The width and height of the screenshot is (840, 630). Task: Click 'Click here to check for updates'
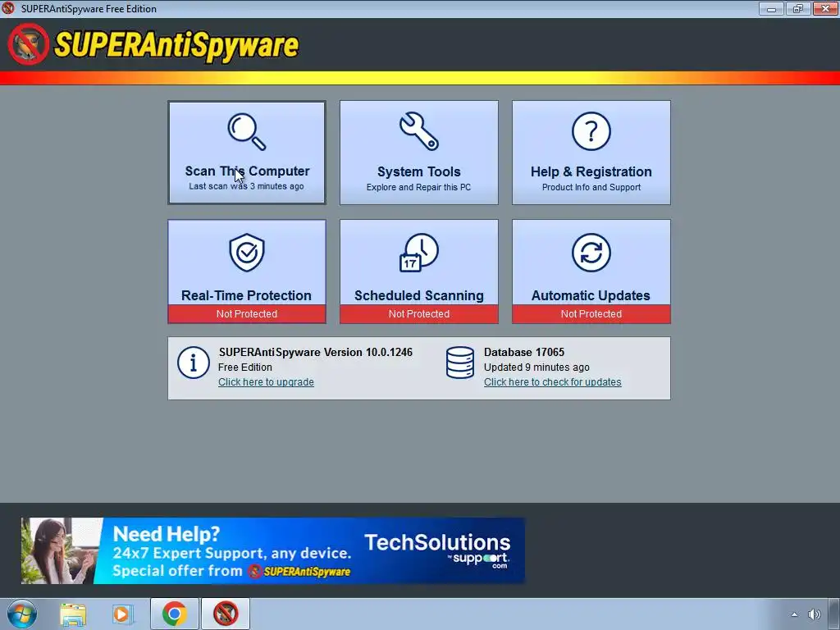tap(552, 382)
